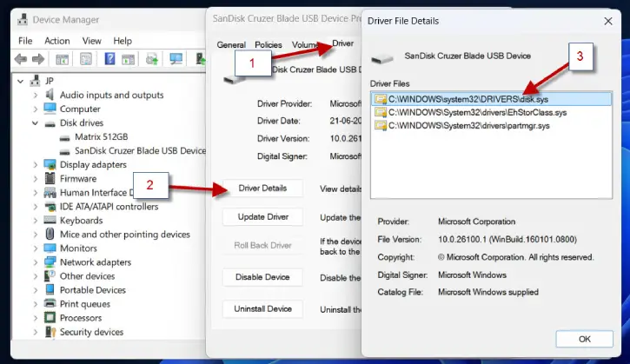630x364 pixels.
Task: Close the Driver File Details dialog
Action: (x=608, y=21)
